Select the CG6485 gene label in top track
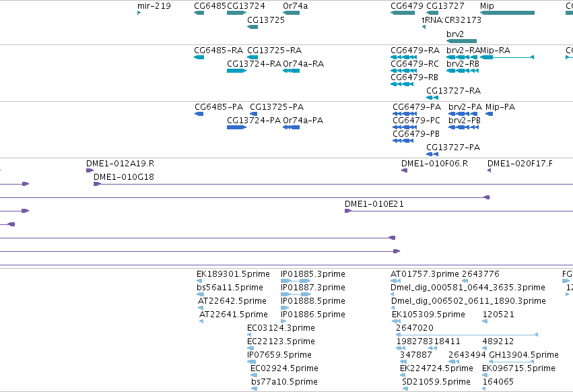This screenshot has width=573, height=392. 210,6
